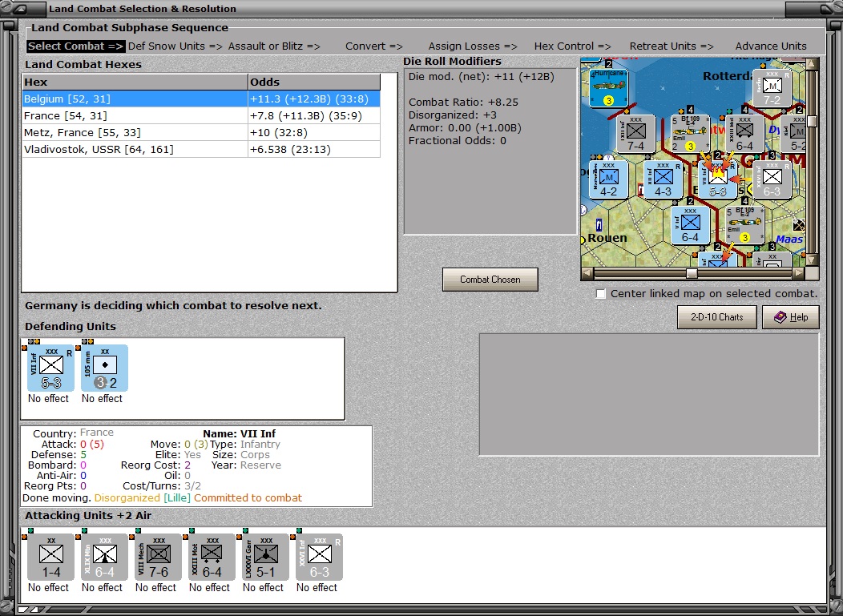Click the burning VII Inf 5-3 hex on the map

pyautogui.click(x=718, y=179)
